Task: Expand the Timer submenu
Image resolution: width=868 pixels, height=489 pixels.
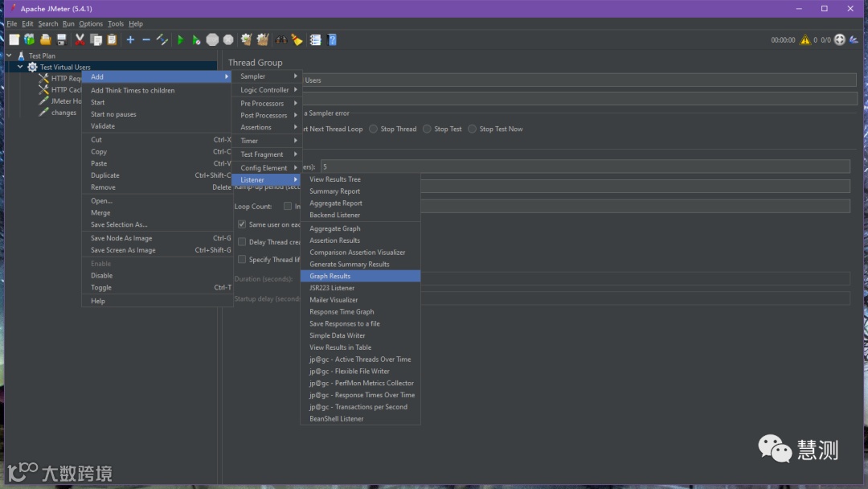Action: [x=266, y=141]
